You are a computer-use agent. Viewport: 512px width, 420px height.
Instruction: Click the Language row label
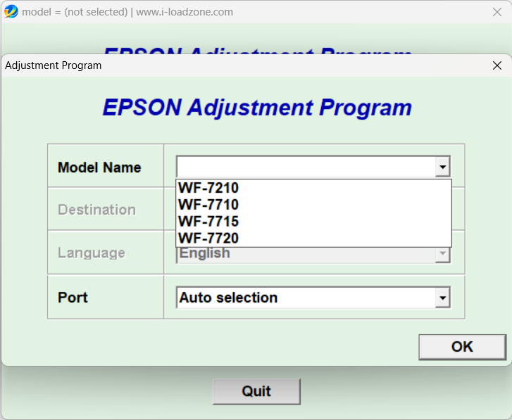[x=92, y=253]
